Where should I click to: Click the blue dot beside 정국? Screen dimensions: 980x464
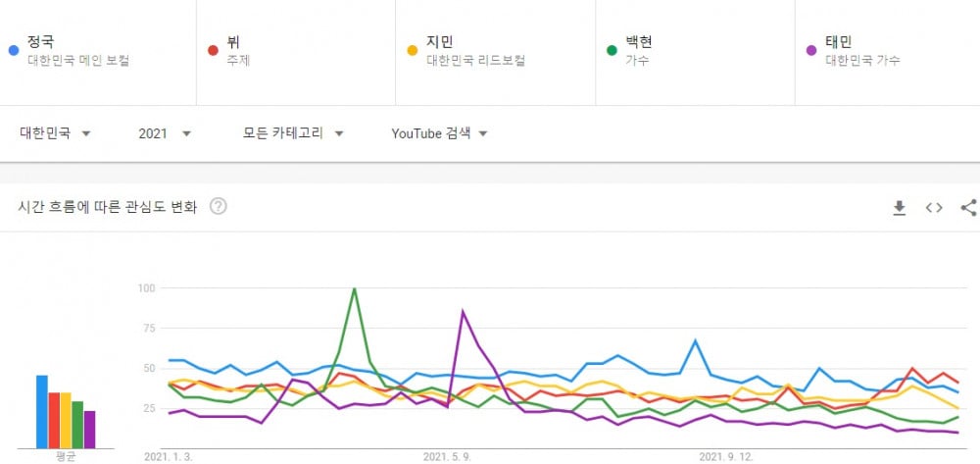click(14, 50)
